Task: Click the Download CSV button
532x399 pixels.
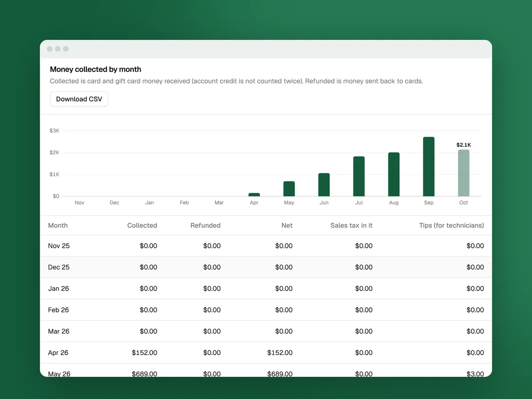Action: [x=79, y=99]
